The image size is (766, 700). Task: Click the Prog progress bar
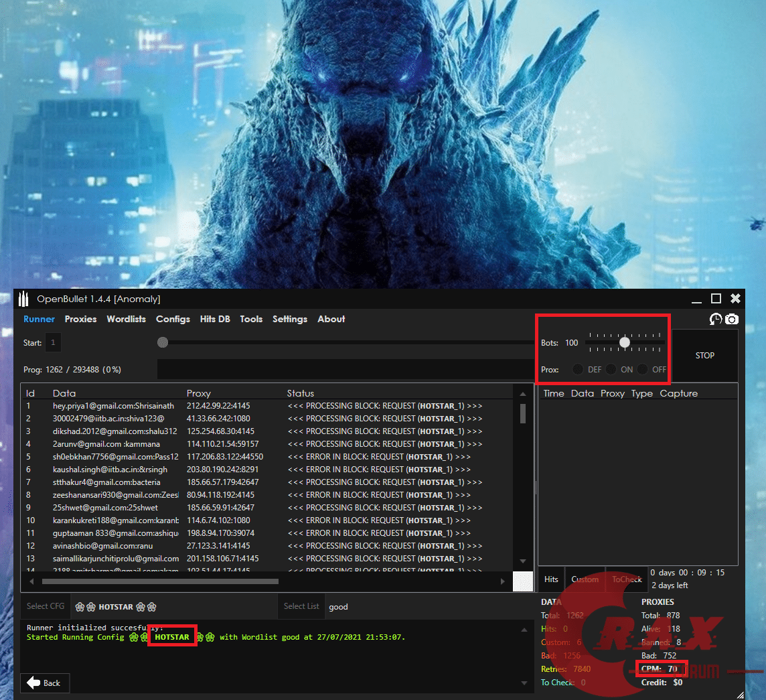pyautogui.click(x=346, y=369)
